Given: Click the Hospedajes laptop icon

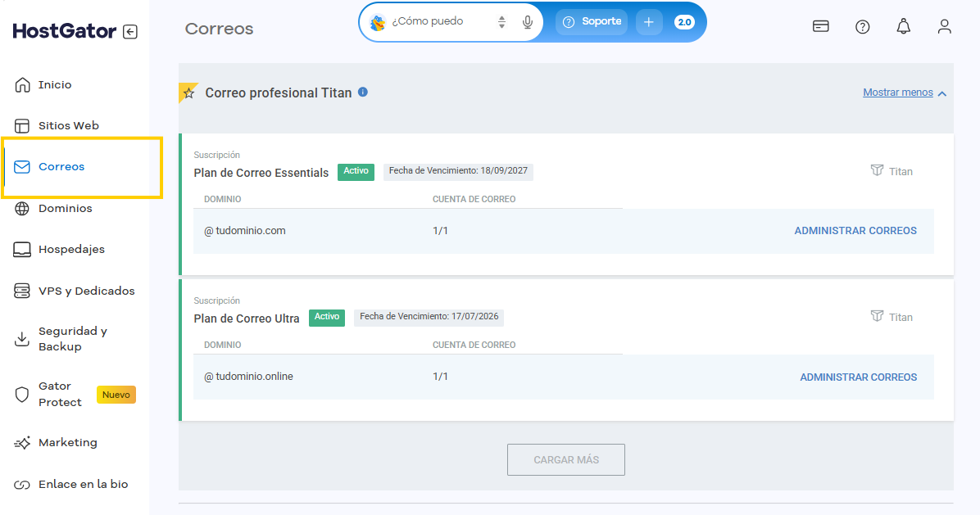Looking at the screenshot, I should pos(22,250).
